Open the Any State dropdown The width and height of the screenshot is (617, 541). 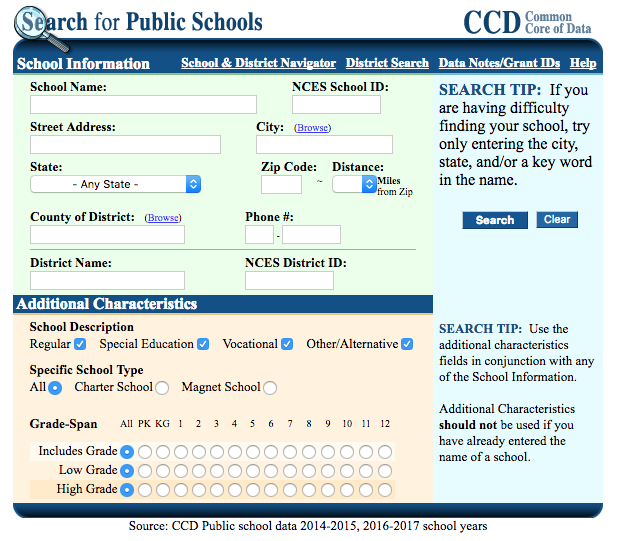[116, 184]
